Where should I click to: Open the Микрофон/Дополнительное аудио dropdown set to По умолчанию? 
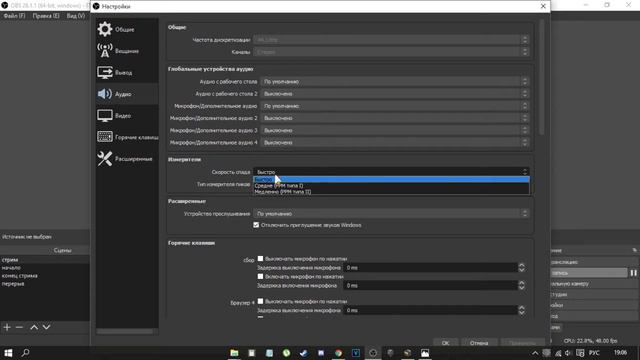[x=395, y=106]
